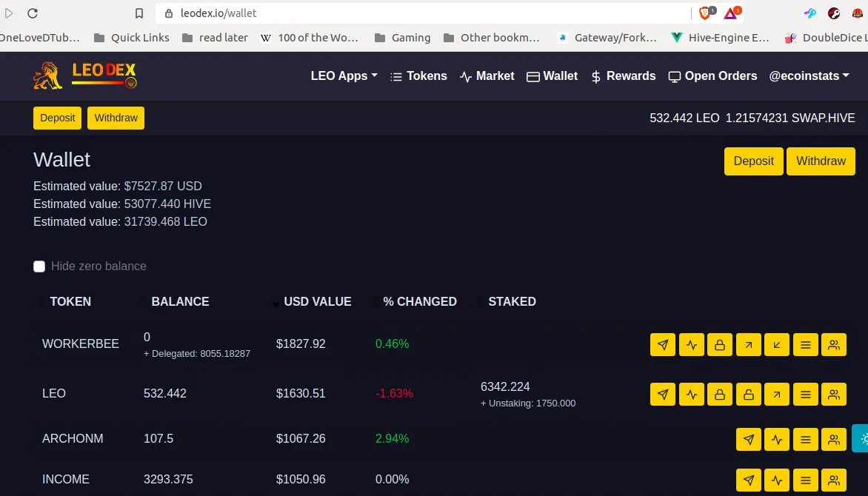Click top-left Withdraw button
This screenshot has height=496, width=868.
tap(116, 118)
